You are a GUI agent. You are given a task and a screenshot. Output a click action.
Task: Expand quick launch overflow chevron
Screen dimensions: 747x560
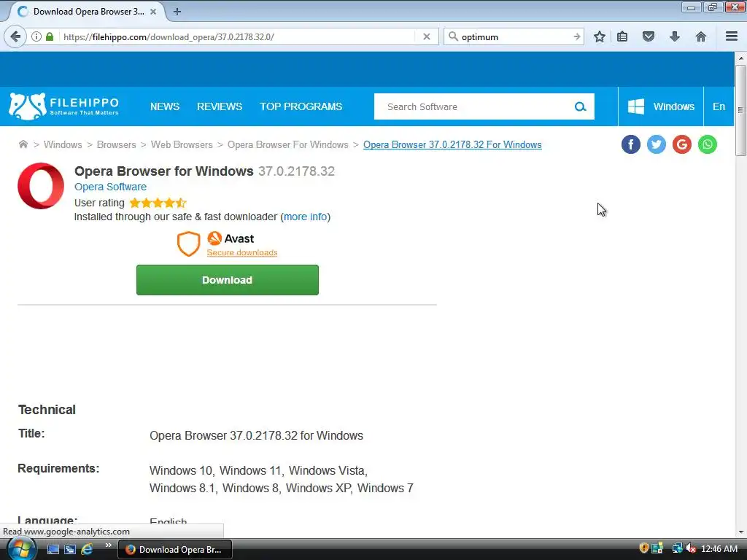109,545
